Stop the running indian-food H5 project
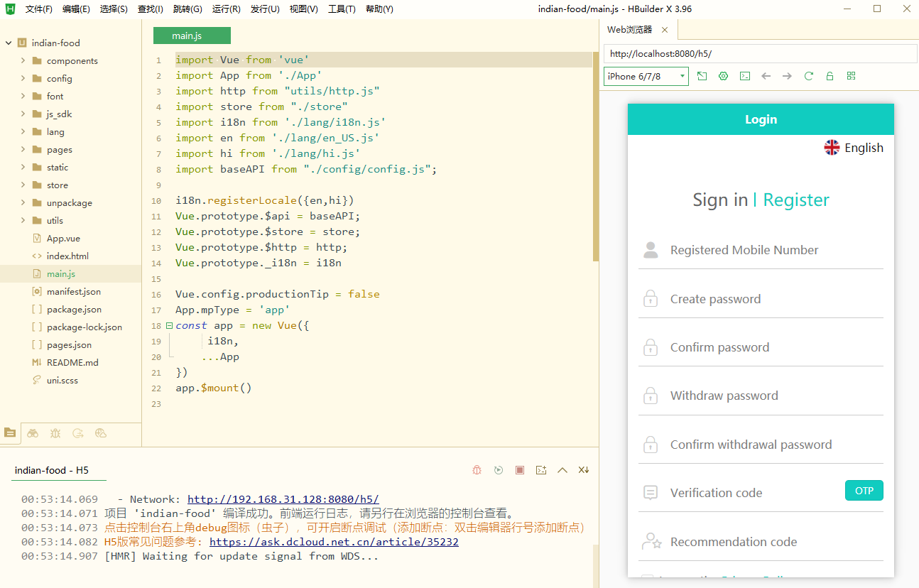The height and width of the screenshot is (588, 919). tap(520, 470)
